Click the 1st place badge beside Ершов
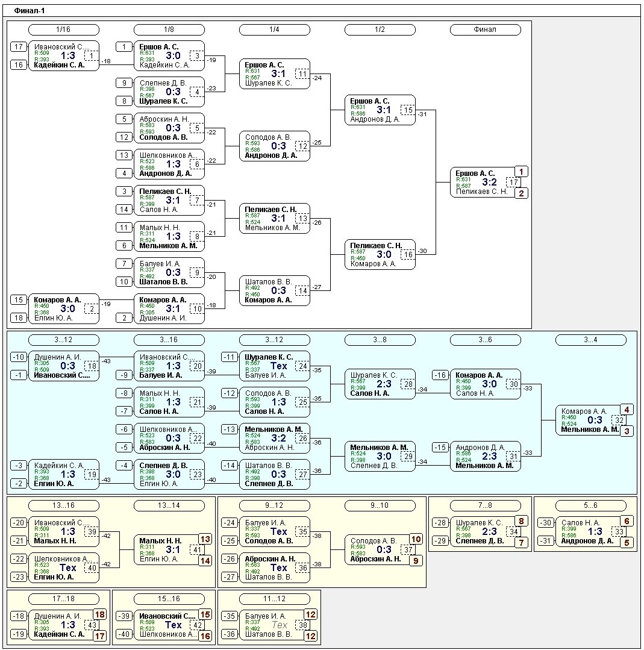Viewport: 644px width, 650px height. pyautogui.click(x=521, y=172)
